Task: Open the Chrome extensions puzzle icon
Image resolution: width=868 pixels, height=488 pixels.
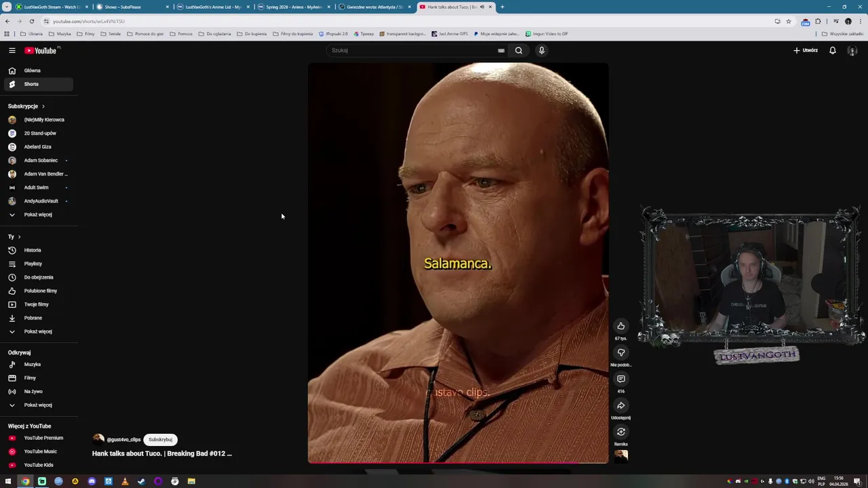Action: coord(818,21)
